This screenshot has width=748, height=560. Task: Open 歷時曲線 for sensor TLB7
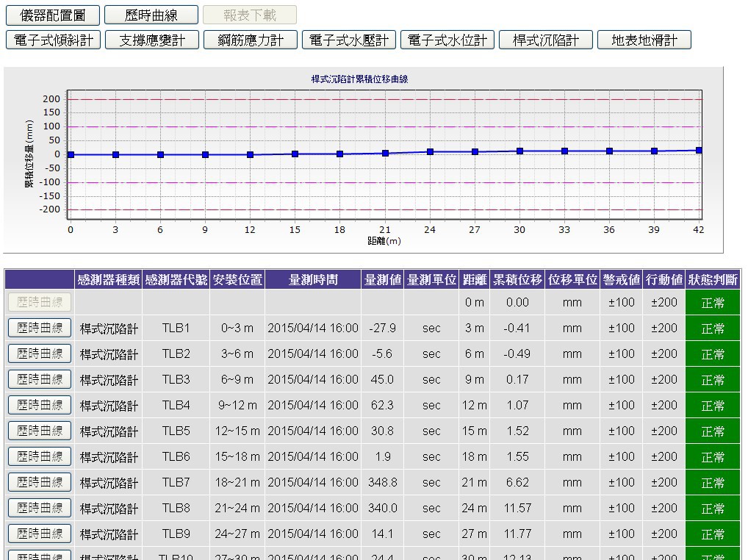pos(40,482)
